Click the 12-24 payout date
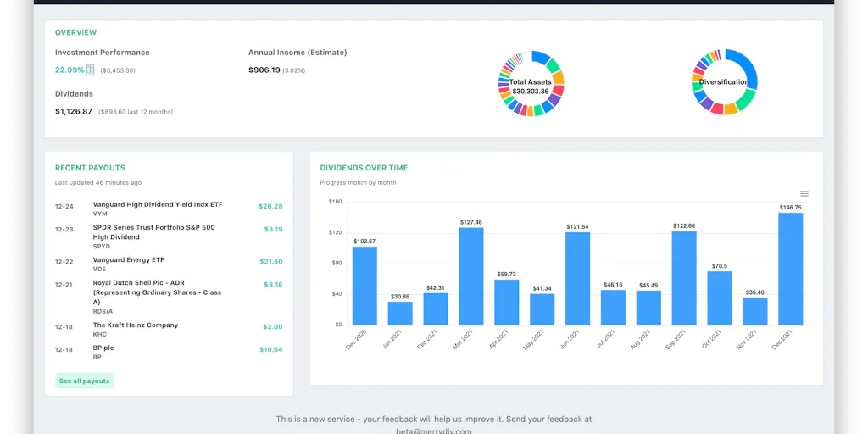Screen dimensions: 868x434 (64, 206)
